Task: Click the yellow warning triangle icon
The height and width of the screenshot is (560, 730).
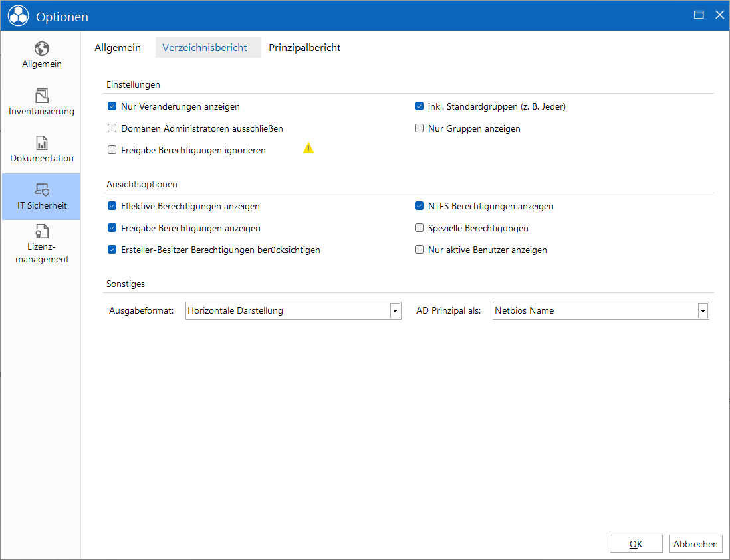Action: point(308,148)
